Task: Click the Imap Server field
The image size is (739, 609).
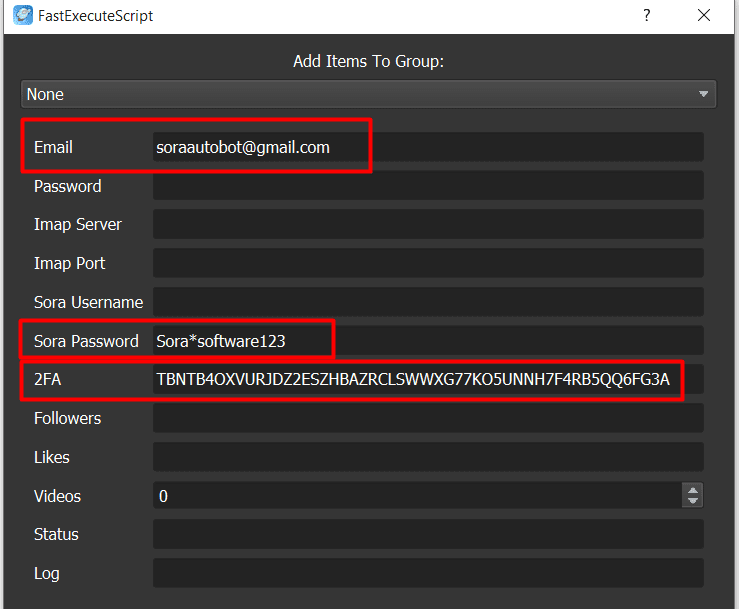Action: pyautogui.click(x=428, y=224)
